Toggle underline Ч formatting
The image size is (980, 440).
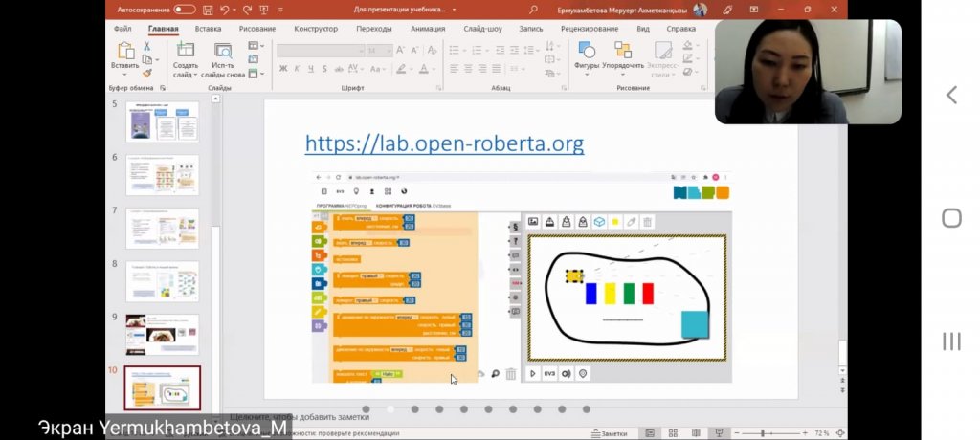[x=311, y=69]
